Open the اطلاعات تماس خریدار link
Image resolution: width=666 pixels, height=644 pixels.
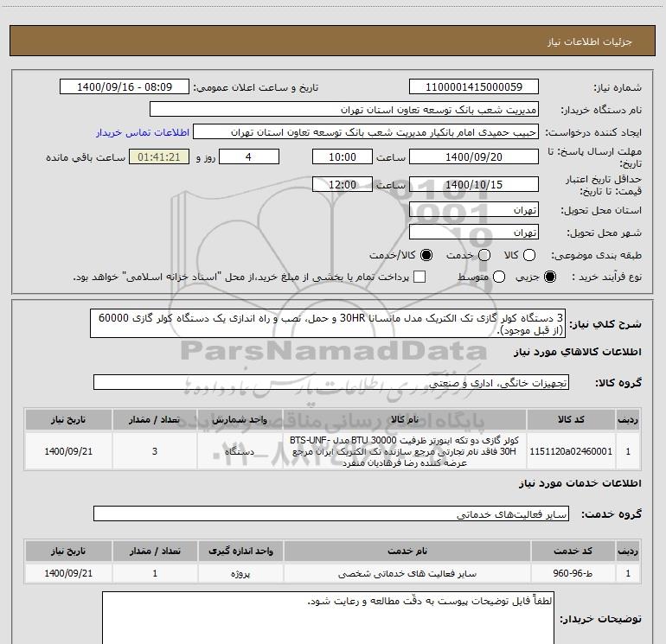[x=143, y=132]
